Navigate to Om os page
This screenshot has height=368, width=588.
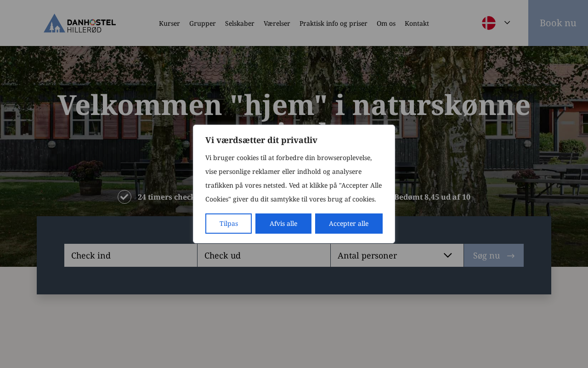tap(386, 23)
